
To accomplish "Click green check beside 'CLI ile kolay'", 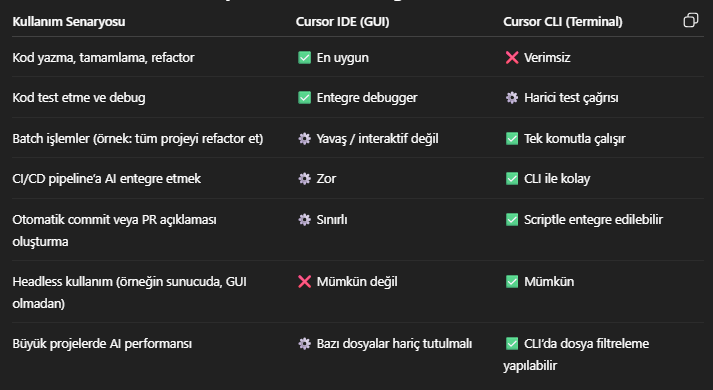I will pyautogui.click(x=512, y=178).
